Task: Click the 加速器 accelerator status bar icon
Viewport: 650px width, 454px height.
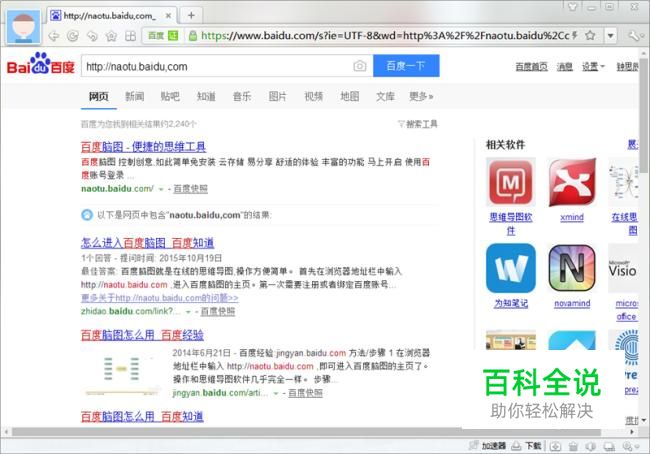Action: [488, 446]
